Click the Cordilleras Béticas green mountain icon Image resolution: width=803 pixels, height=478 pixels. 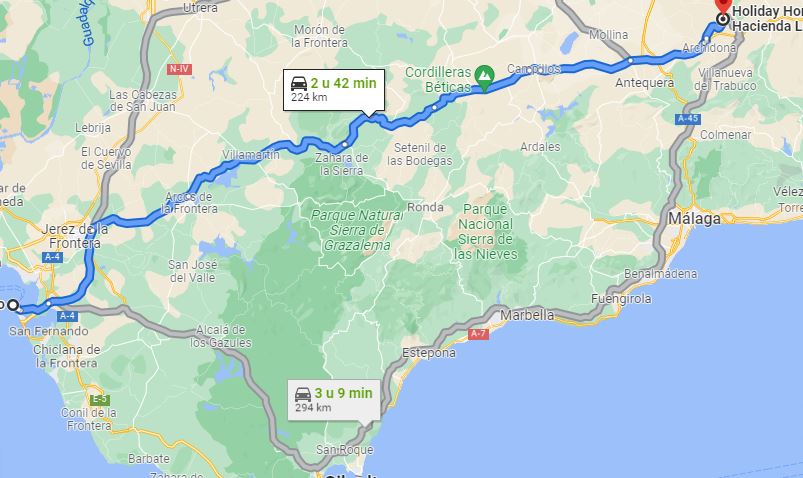click(484, 76)
